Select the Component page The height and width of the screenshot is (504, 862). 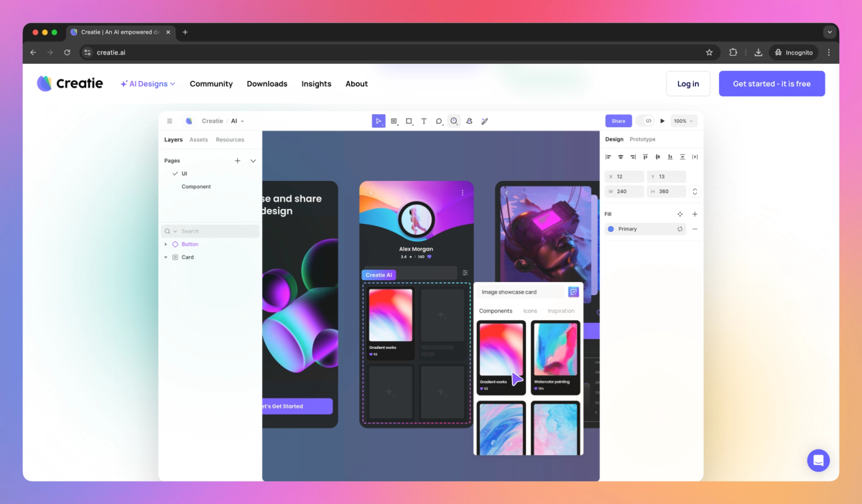click(x=196, y=187)
